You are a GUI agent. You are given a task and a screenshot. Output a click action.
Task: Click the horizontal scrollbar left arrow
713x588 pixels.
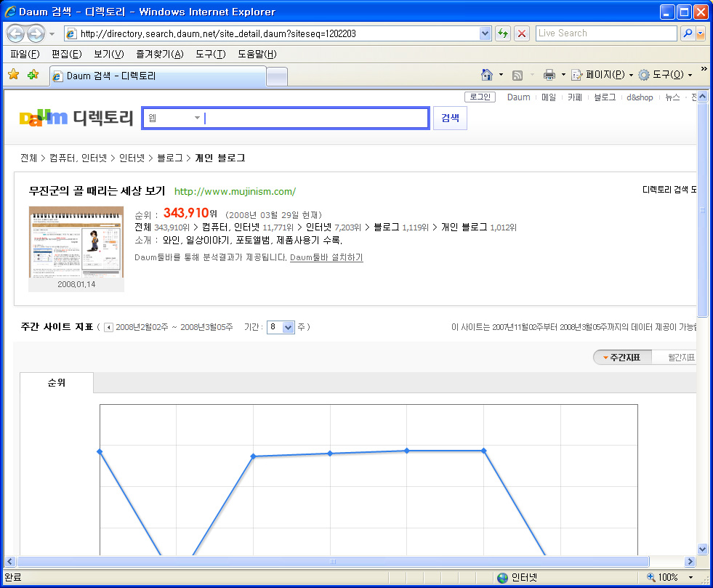pyautogui.click(x=10, y=562)
